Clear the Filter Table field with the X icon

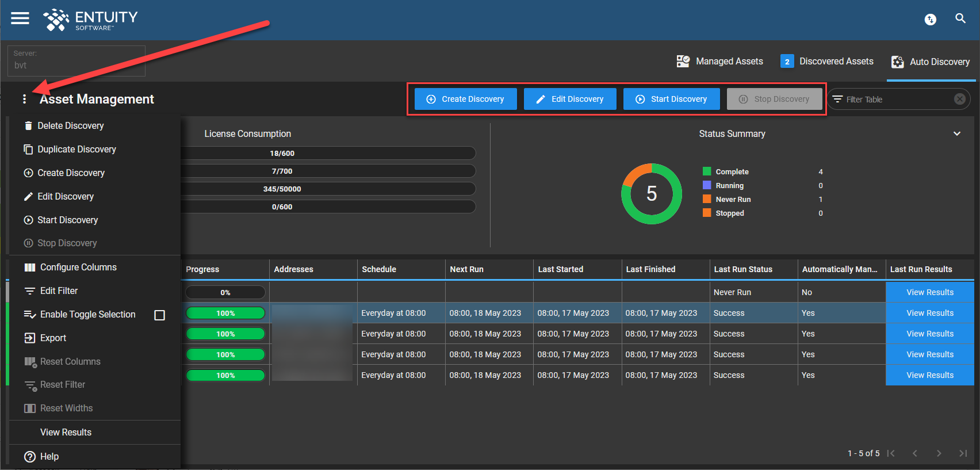[959, 99]
